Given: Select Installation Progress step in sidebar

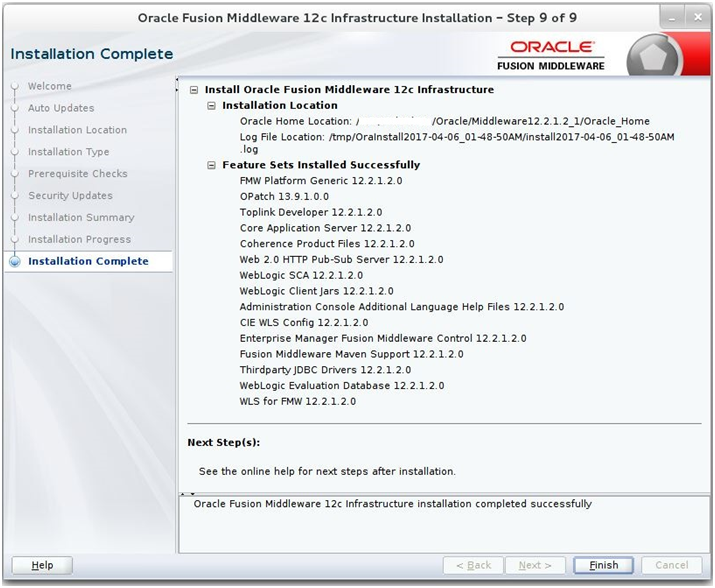Looking at the screenshot, I should click(x=79, y=239).
